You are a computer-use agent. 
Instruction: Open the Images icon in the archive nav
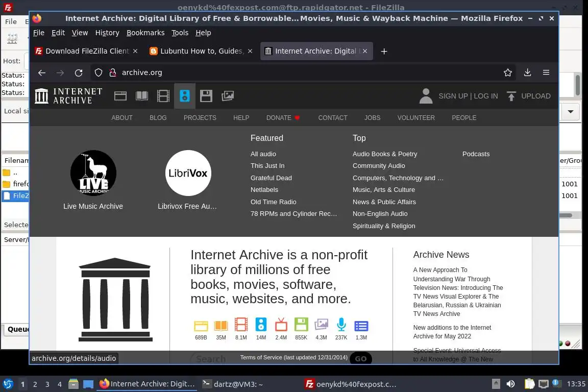[228, 96]
